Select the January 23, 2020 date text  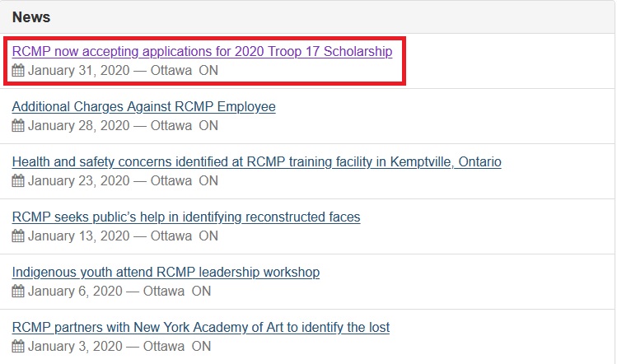point(79,181)
